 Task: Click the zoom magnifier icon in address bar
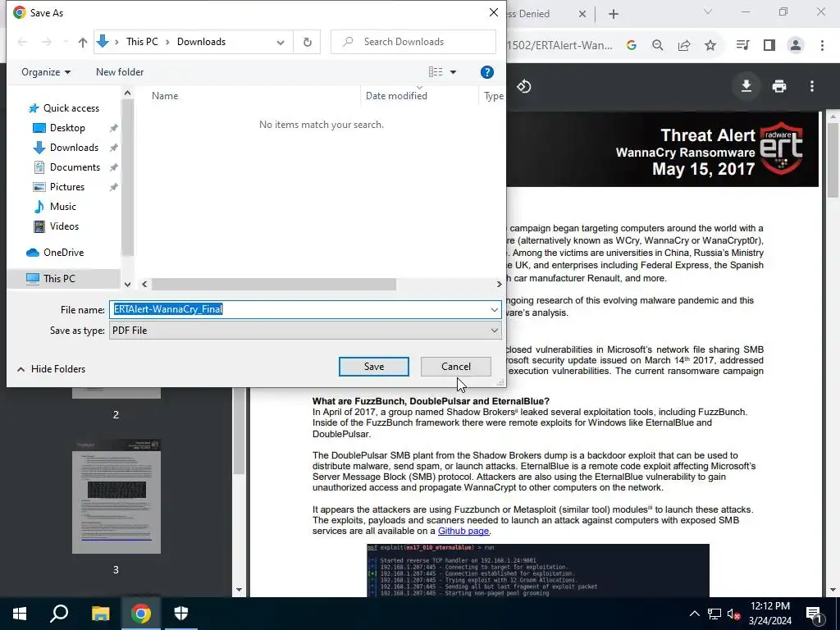click(x=657, y=46)
